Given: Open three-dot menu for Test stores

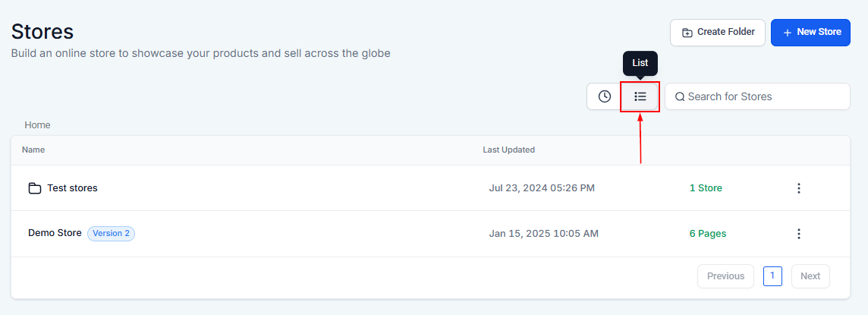Looking at the screenshot, I should click(x=798, y=188).
